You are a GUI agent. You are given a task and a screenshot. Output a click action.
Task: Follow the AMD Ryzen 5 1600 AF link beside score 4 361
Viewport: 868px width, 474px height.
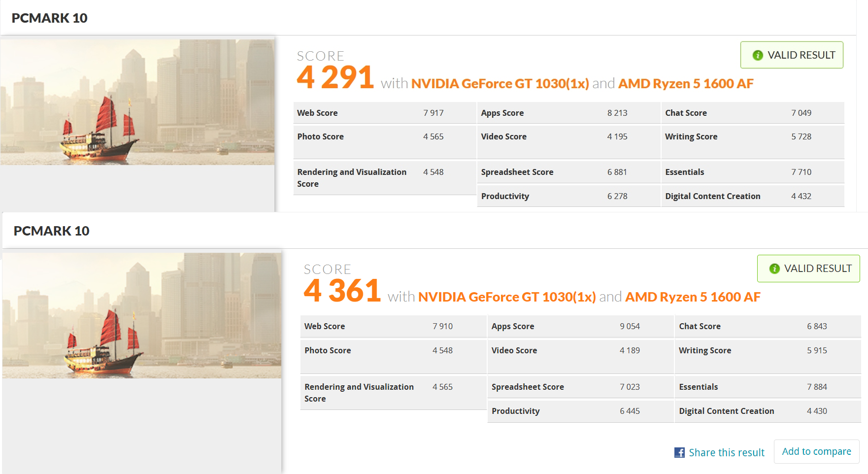tap(692, 297)
